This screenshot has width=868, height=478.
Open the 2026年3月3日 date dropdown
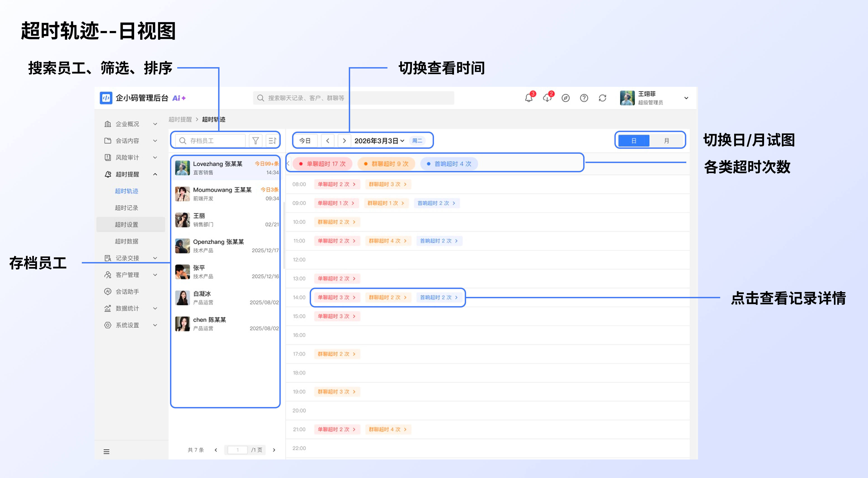[x=379, y=141]
